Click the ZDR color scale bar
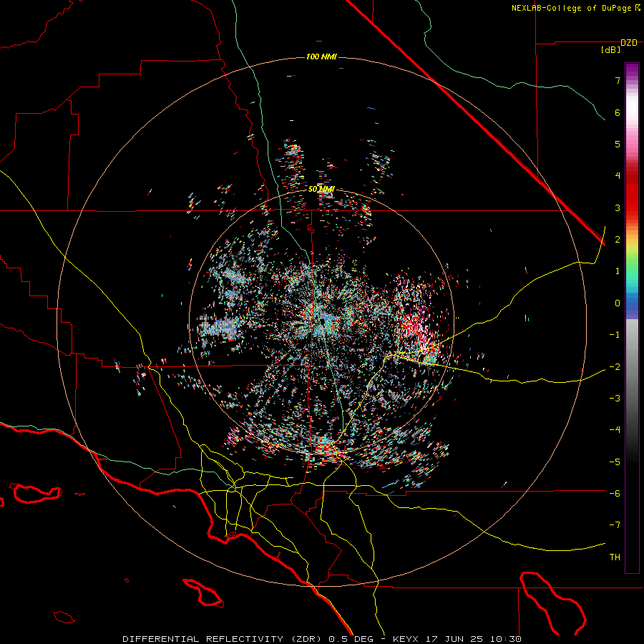The width and height of the screenshot is (644, 644). [632, 318]
